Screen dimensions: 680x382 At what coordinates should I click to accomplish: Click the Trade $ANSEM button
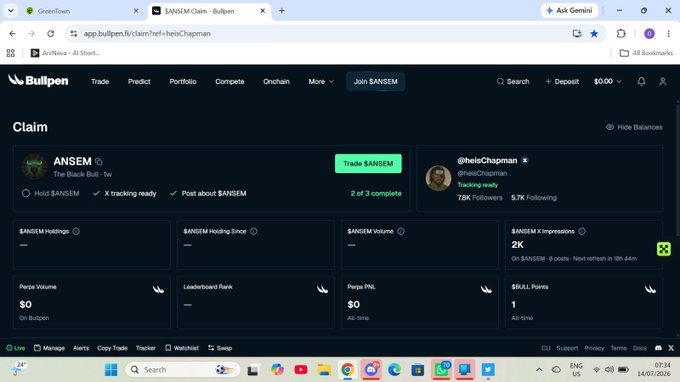point(368,163)
